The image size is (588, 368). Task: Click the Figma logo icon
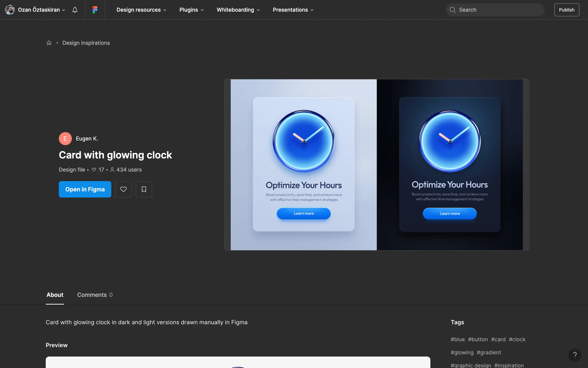tap(95, 10)
